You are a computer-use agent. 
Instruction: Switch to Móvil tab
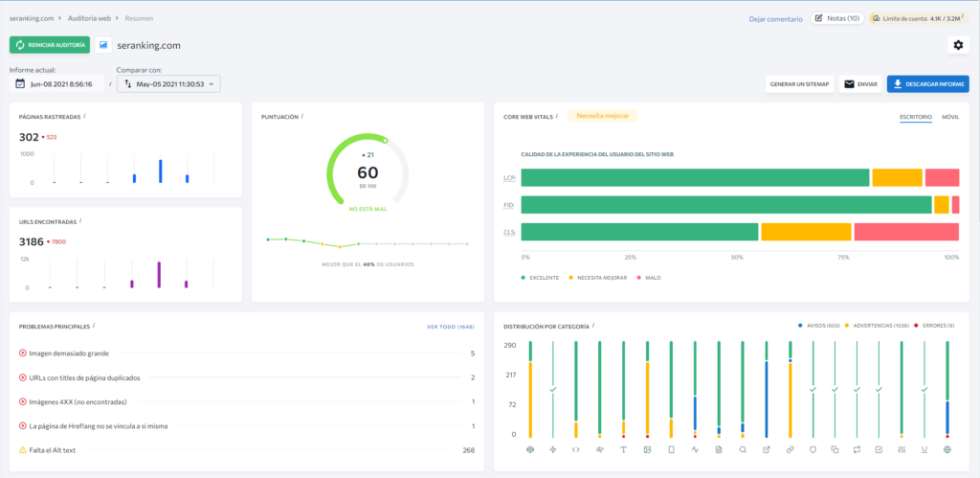click(950, 116)
